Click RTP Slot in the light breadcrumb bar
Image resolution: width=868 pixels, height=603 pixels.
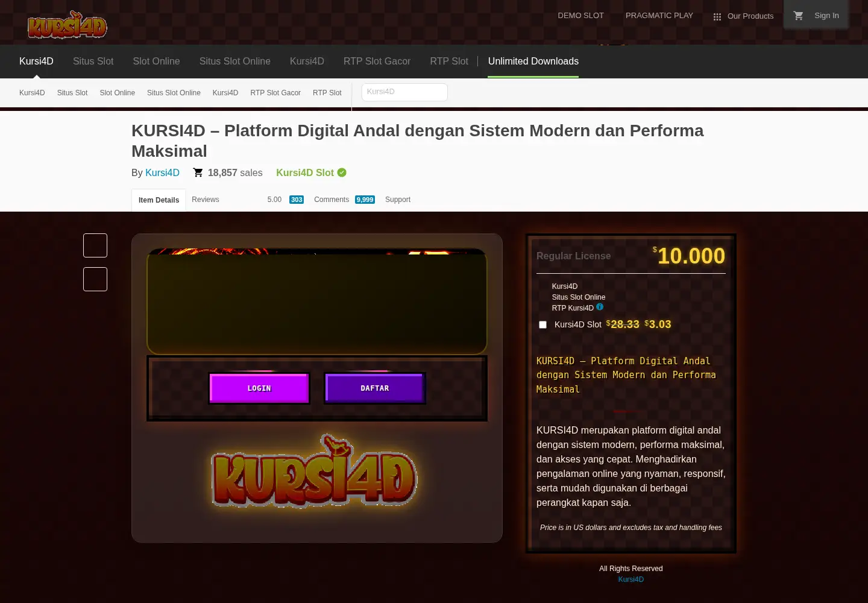click(327, 93)
